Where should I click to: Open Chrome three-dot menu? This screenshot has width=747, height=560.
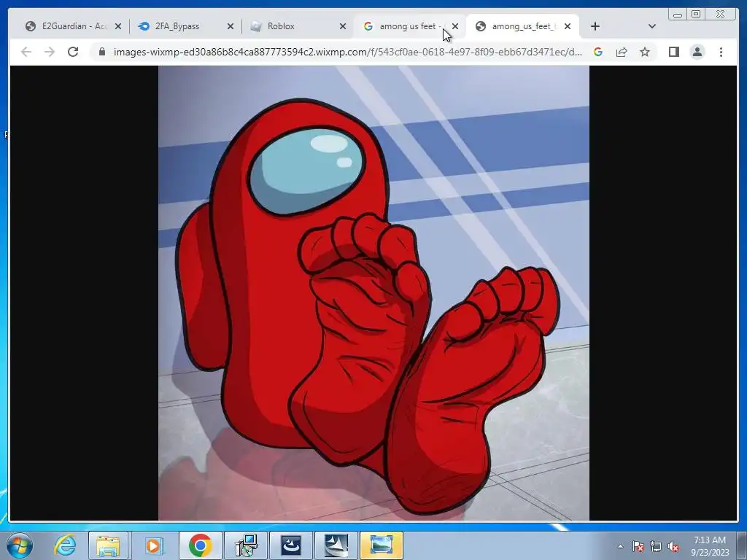[721, 52]
